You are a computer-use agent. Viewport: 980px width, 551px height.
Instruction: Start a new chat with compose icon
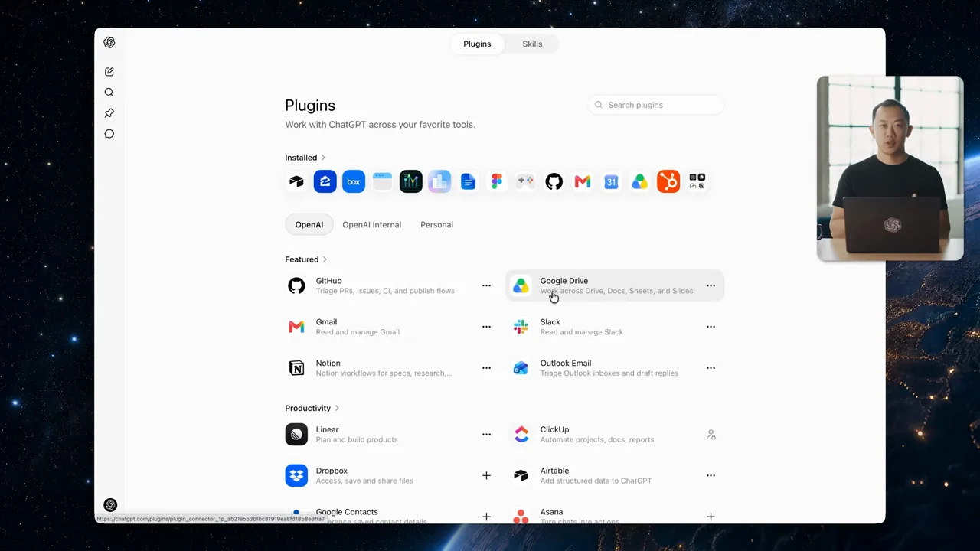[x=109, y=72]
